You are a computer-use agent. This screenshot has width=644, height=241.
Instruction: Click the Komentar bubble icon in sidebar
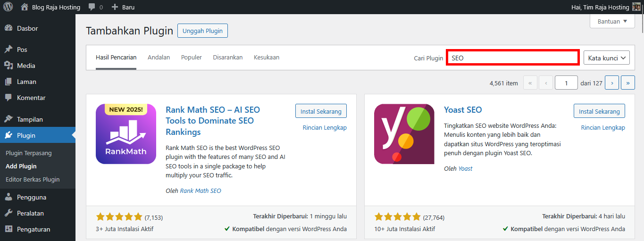click(x=8, y=98)
